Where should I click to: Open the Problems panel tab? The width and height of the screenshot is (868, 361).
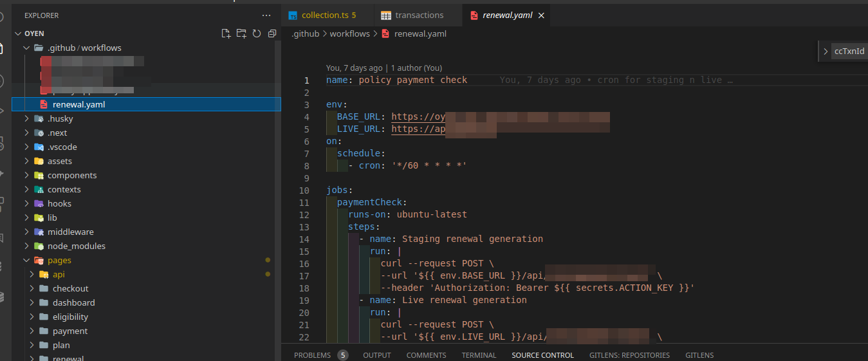coord(312,355)
